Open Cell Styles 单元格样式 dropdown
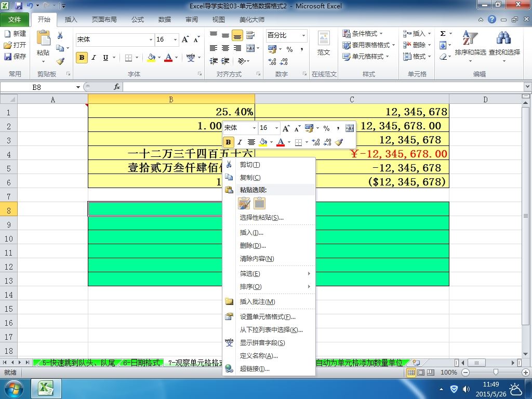The width and height of the screenshot is (532, 399). [x=365, y=56]
